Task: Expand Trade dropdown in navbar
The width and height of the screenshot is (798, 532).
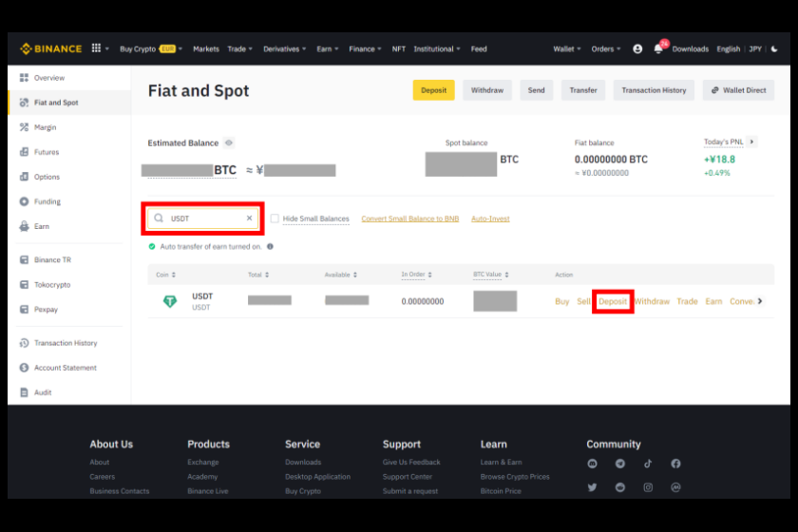Action: click(239, 48)
